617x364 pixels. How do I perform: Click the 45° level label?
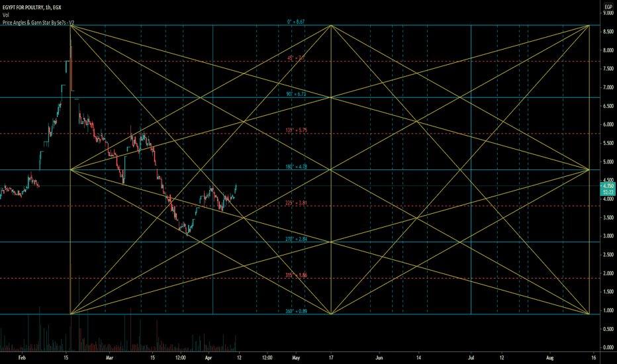coord(296,58)
